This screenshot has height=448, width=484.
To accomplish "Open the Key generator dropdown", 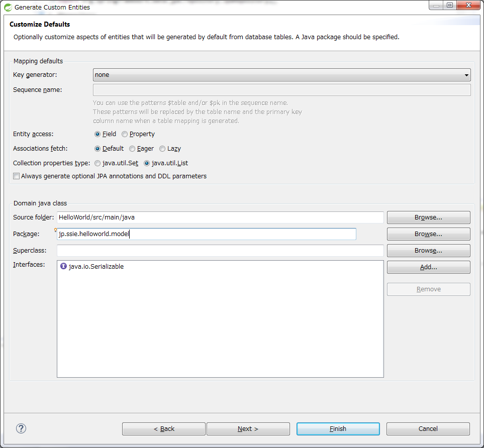I will point(281,75).
